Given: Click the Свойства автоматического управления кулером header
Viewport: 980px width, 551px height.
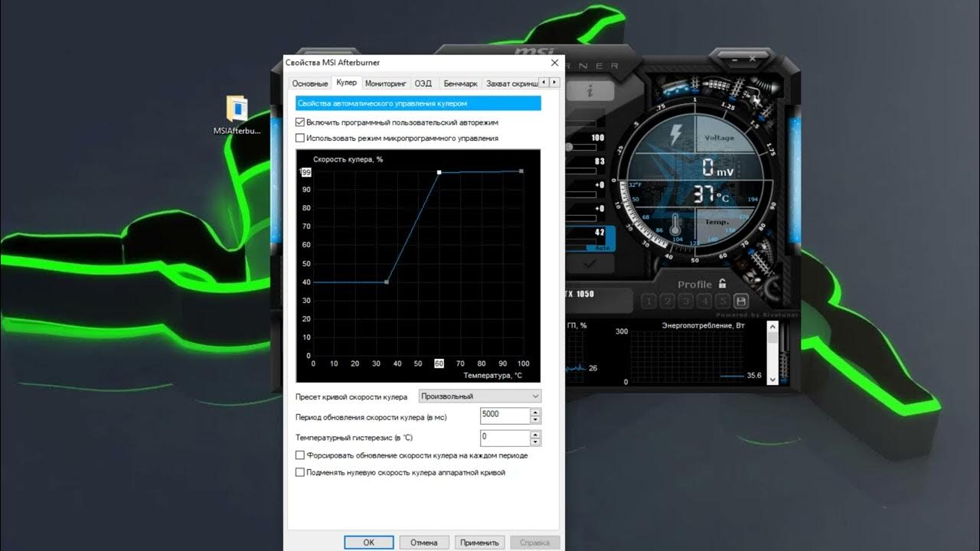Looking at the screenshot, I should click(x=418, y=103).
